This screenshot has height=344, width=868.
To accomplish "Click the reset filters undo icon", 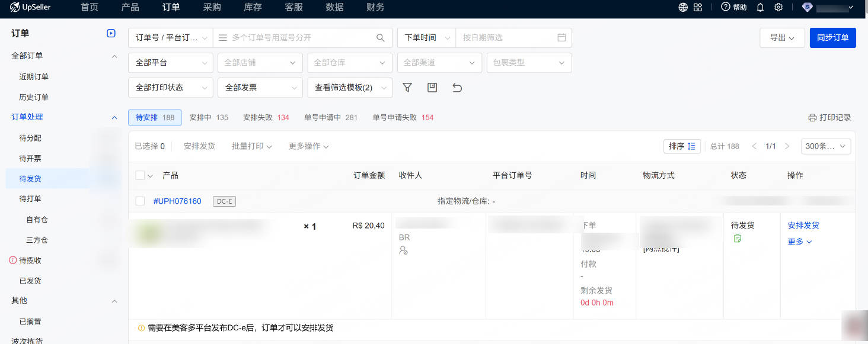I will 457,88.
